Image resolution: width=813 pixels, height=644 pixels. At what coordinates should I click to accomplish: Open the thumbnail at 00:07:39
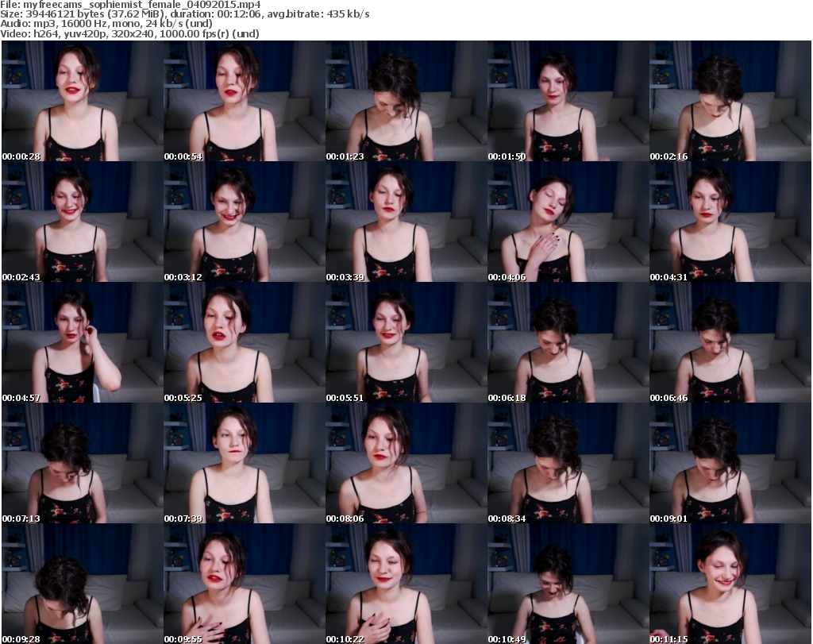coord(245,464)
